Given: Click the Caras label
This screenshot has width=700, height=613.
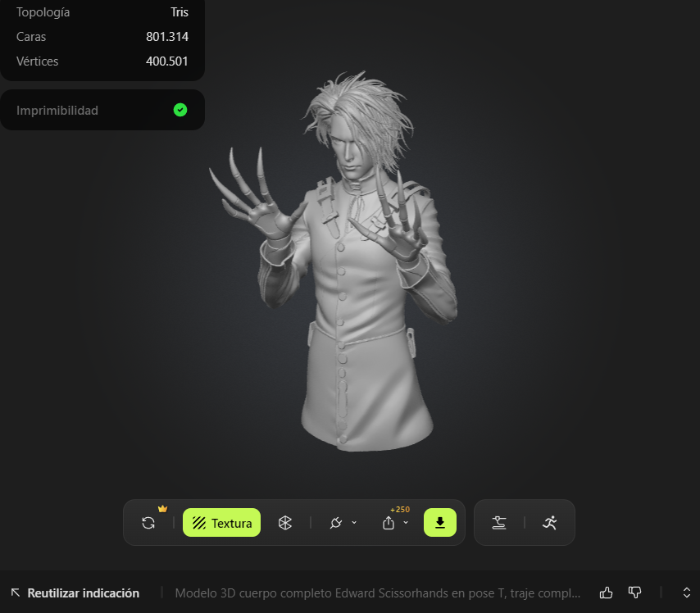Looking at the screenshot, I should pos(31,37).
